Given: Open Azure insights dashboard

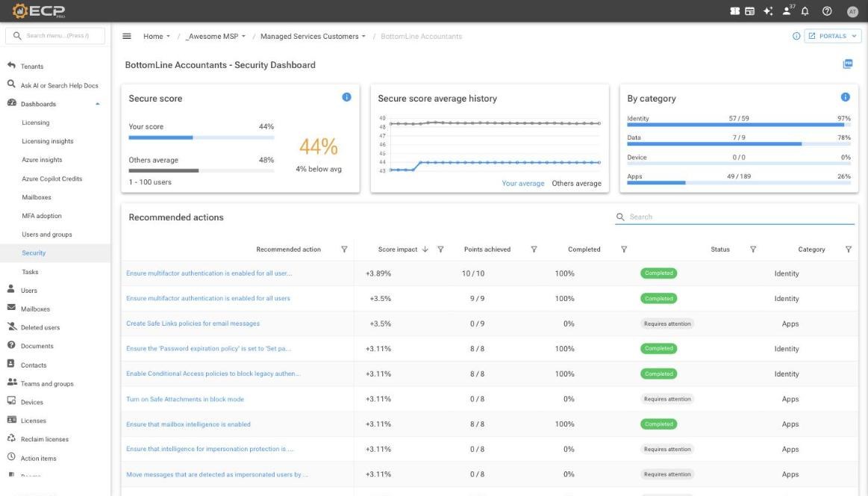Looking at the screenshot, I should pyautogui.click(x=42, y=160).
